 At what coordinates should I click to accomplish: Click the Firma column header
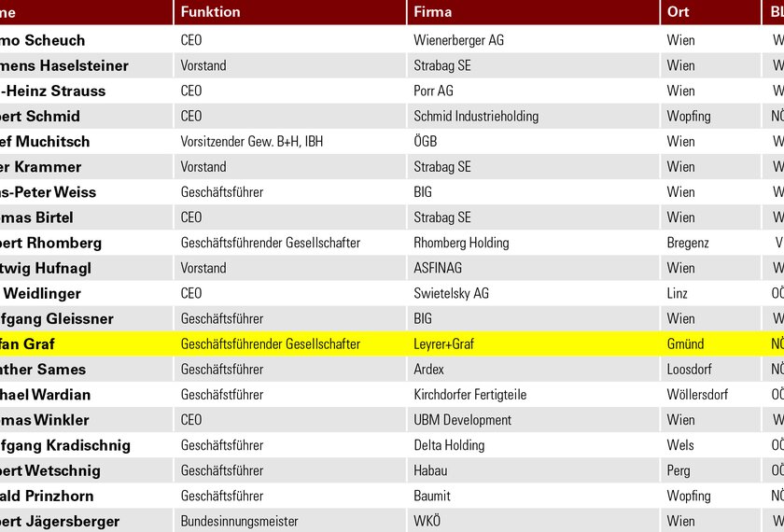433,12
